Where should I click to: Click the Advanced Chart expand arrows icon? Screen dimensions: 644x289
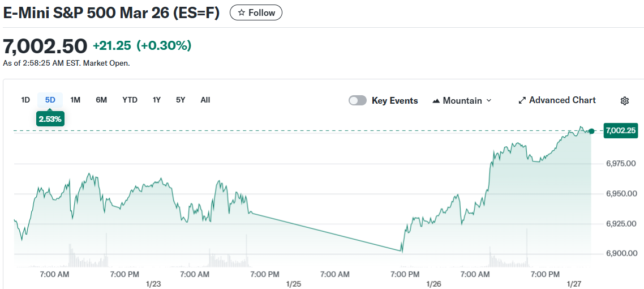(x=522, y=101)
